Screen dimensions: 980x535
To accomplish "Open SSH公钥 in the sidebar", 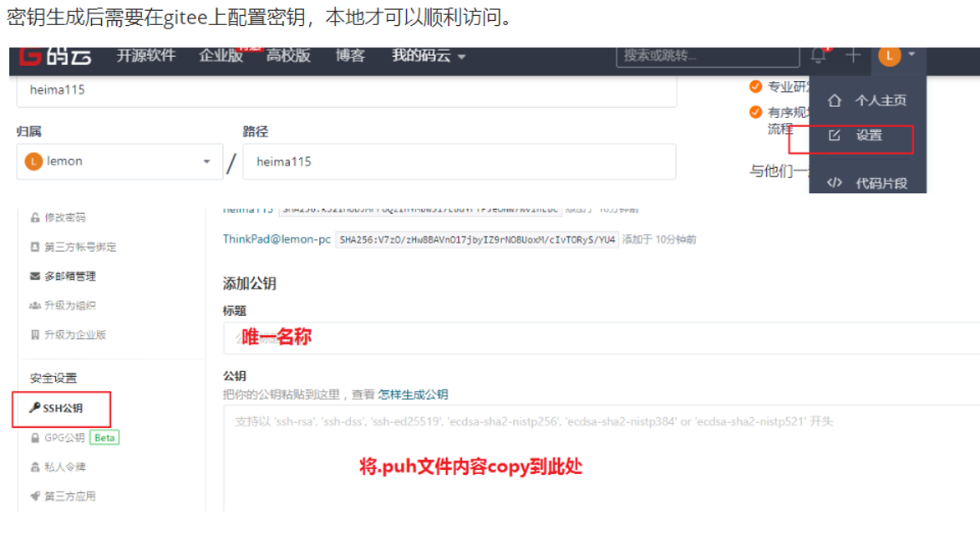I will (63, 408).
